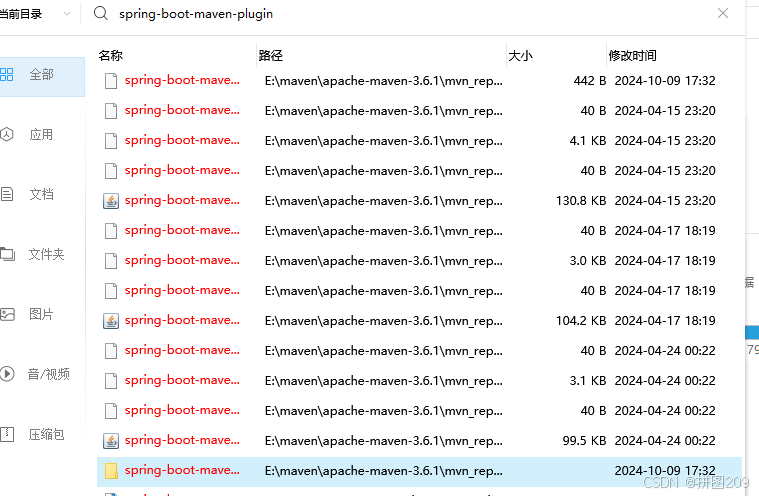The height and width of the screenshot is (496, 759).
Task: Click the path cell of the highlighted folder row
Action: coord(384,471)
